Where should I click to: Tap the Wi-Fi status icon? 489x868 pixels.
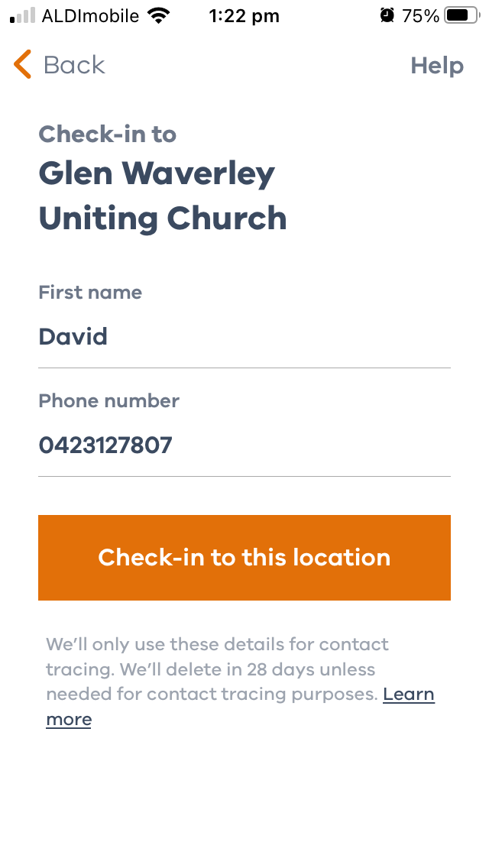point(158,16)
